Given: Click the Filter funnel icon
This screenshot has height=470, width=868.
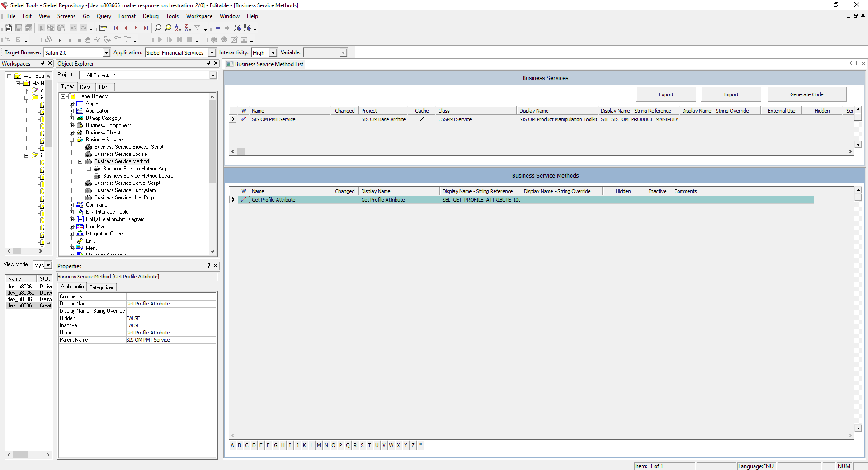Looking at the screenshot, I should point(198,28).
